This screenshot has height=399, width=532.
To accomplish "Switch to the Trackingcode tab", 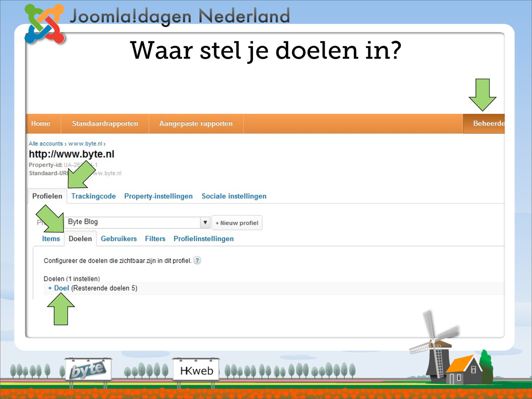I will pos(93,196).
